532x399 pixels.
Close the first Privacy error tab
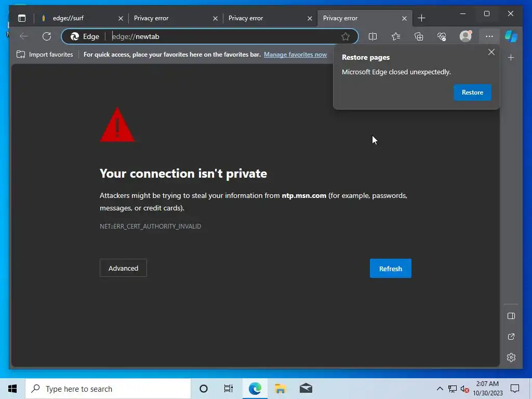click(x=215, y=18)
